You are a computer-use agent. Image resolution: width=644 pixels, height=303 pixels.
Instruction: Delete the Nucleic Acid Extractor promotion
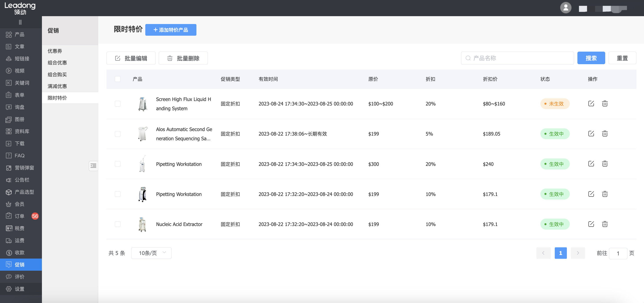click(x=605, y=224)
